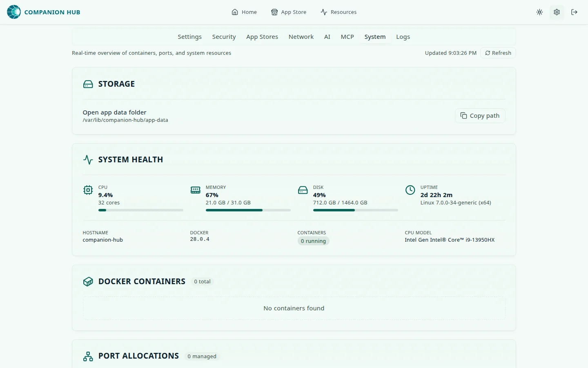The image size is (588, 368).
Task: Open the Resources page
Action: (x=339, y=12)
